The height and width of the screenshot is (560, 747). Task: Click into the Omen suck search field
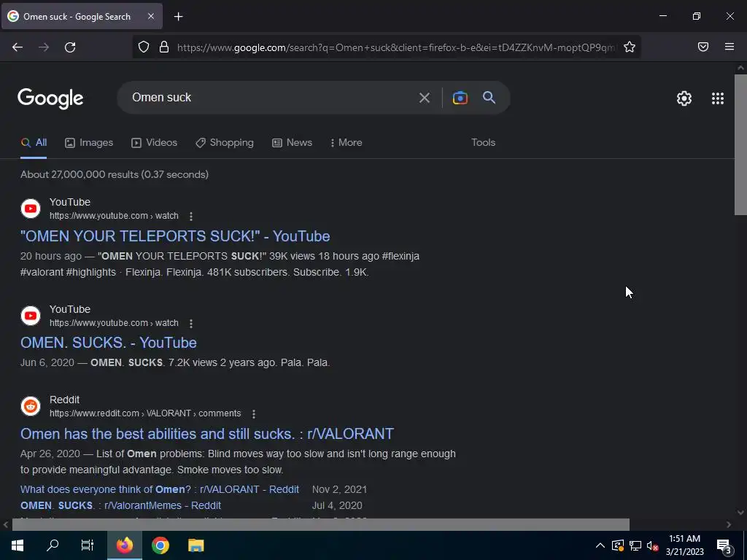[271, 98]
